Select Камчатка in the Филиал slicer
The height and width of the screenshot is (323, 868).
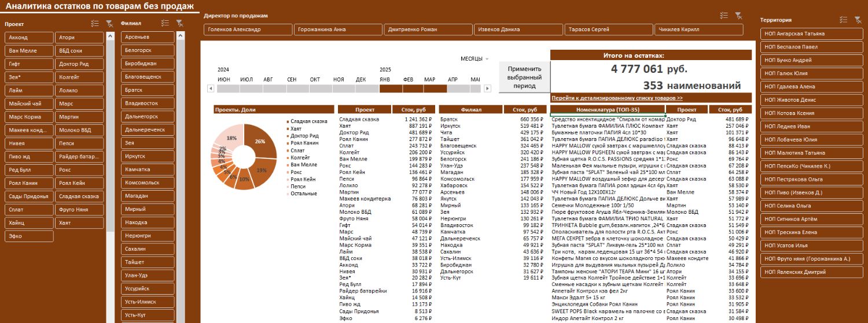[148, 170]
